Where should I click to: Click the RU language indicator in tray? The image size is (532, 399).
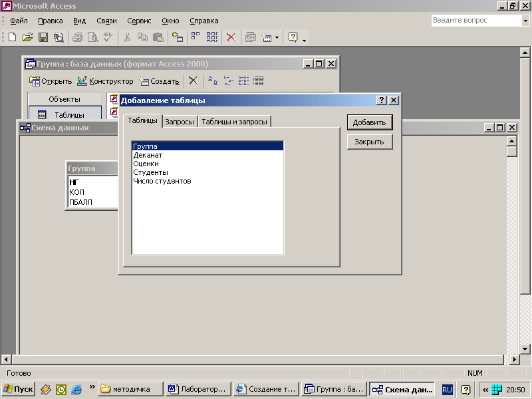coord(447,390)
